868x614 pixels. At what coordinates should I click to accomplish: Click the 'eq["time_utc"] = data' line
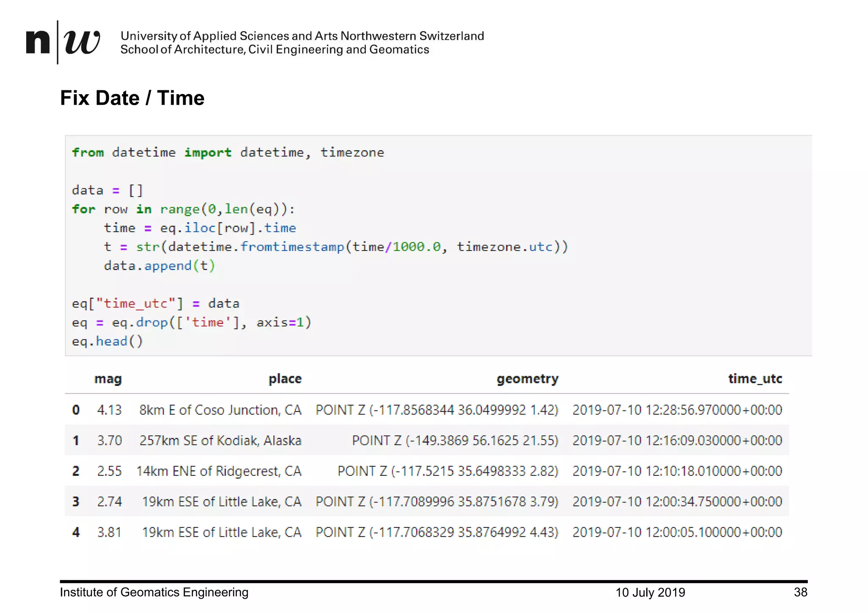click(156, 304)
